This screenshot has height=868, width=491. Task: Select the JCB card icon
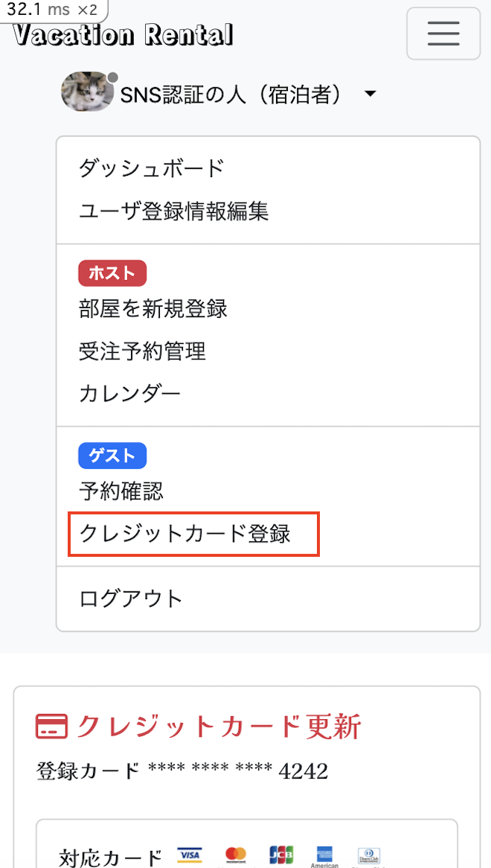[280, 854]
